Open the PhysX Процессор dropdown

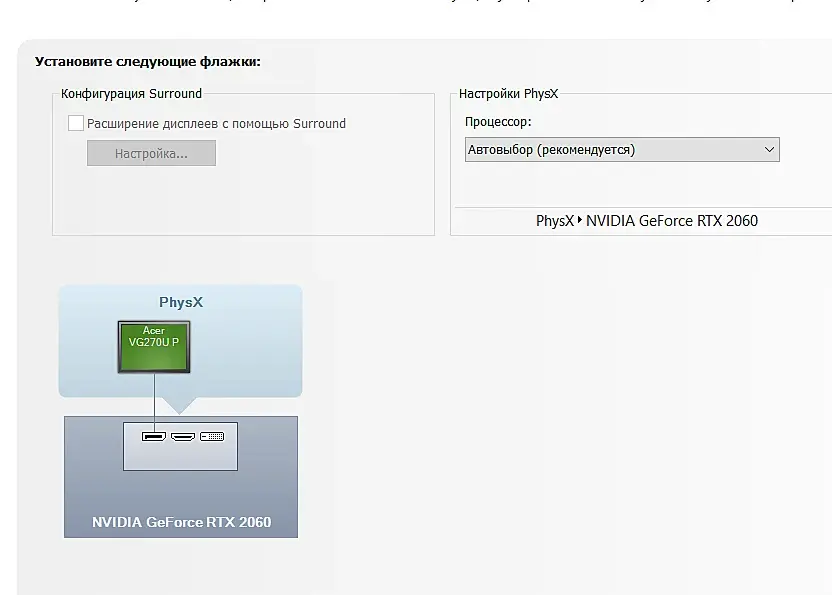point(622,150)
